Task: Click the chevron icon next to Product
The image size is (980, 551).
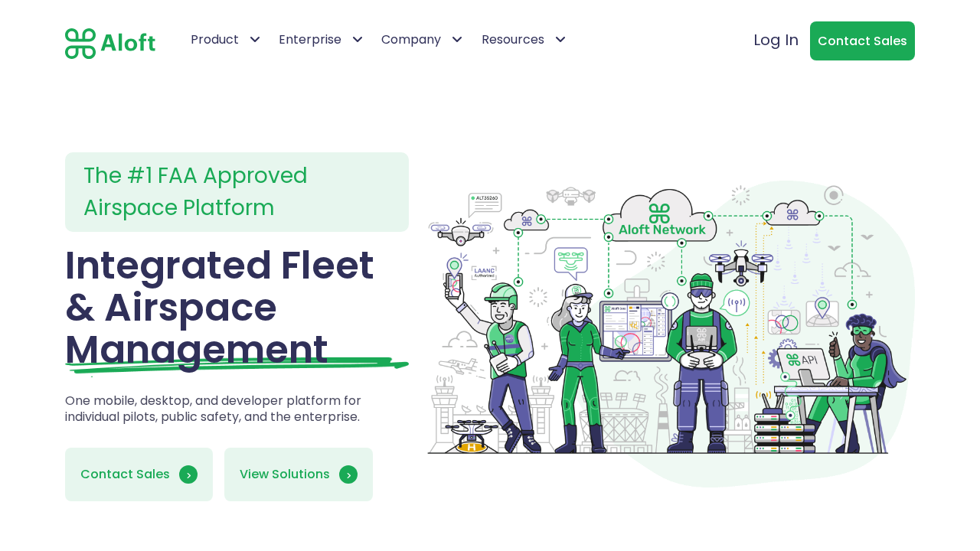Action: (x=253, y=37)
